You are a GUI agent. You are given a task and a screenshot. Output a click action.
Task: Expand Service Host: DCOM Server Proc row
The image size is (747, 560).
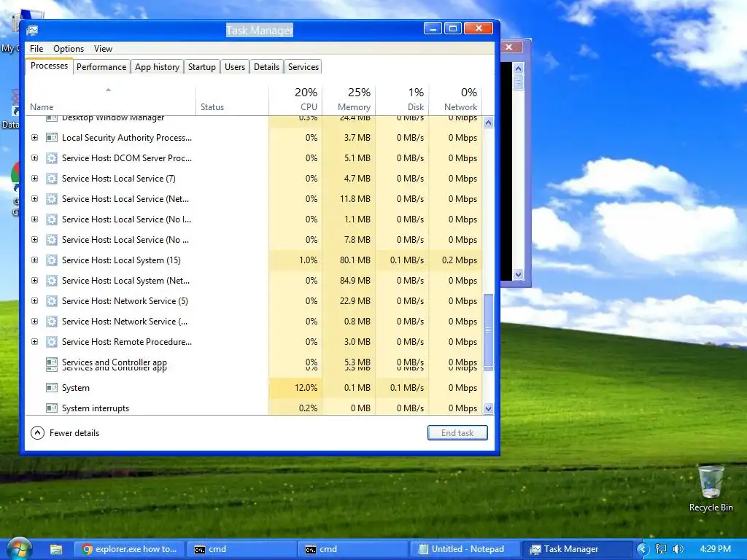coord(35,158)
